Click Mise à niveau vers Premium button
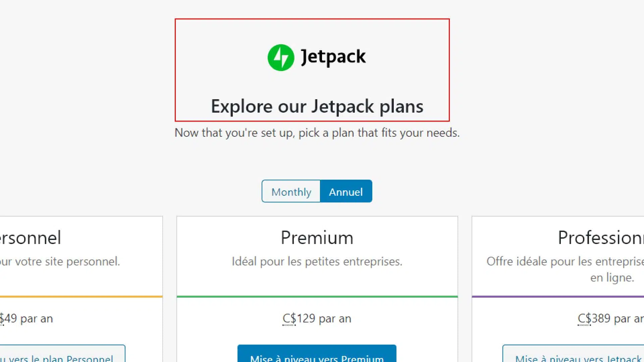This screenshot has width=644, height=362. 317,353
